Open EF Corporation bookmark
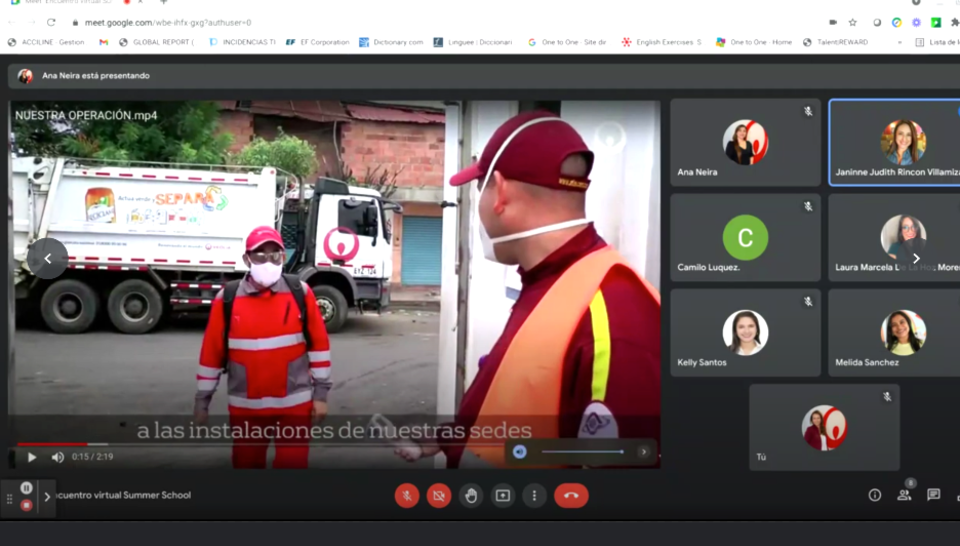 click(318, 42)
